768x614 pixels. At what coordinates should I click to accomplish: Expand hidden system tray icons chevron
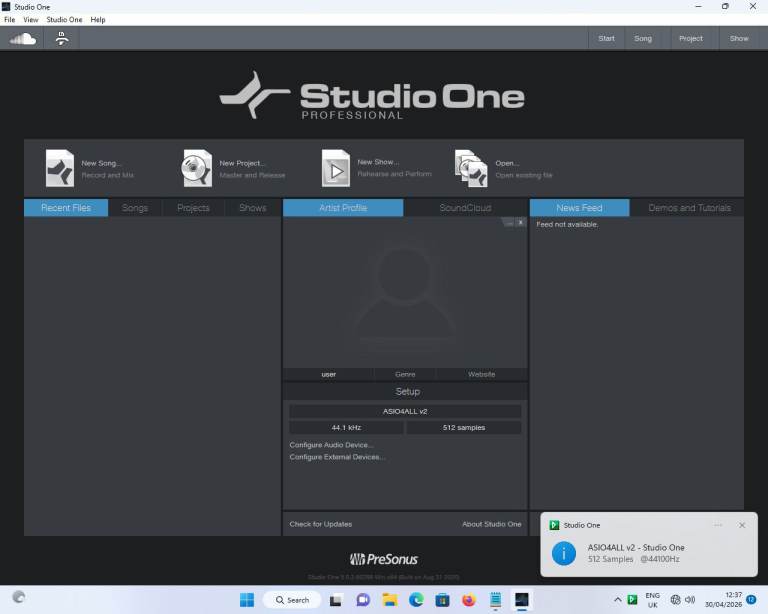coord(617,600)
